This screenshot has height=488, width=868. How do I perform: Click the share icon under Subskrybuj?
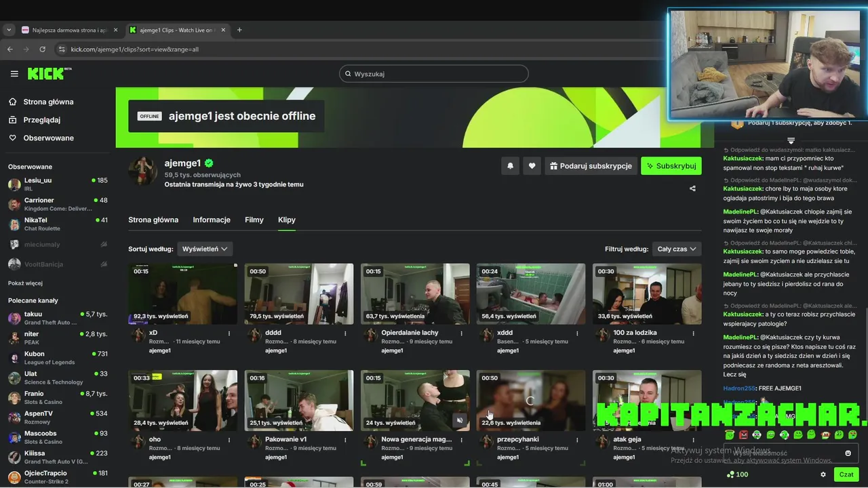pyautogui.click(x=692, y=188)
